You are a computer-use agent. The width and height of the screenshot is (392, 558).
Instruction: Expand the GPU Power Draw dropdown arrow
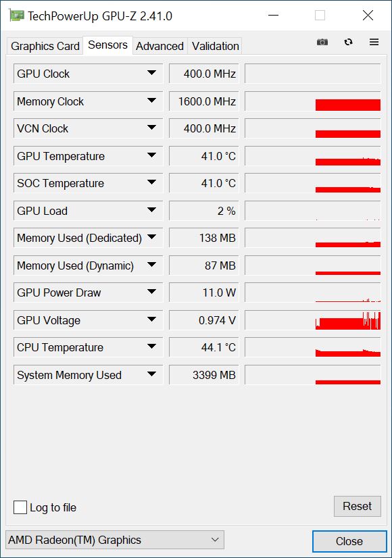click(x=151, y=292)
